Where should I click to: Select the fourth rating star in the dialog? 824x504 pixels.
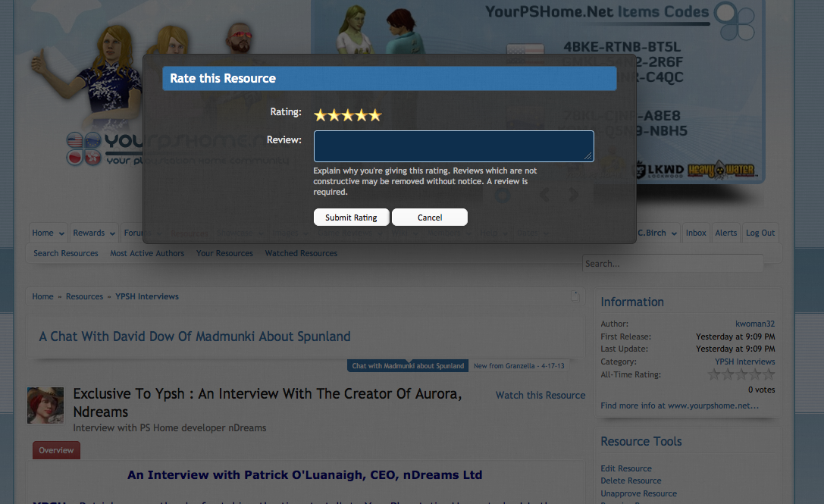click(361, 115)
